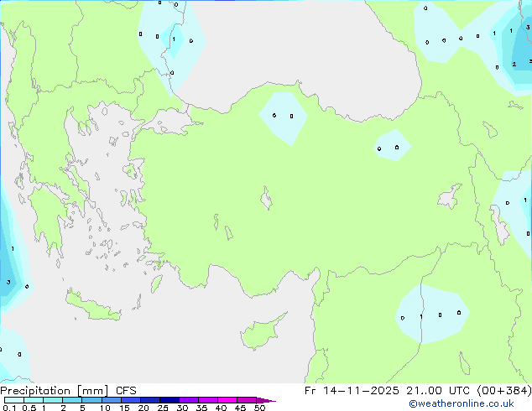Click the above-50 arrow tip of legend

click(266, 400)
